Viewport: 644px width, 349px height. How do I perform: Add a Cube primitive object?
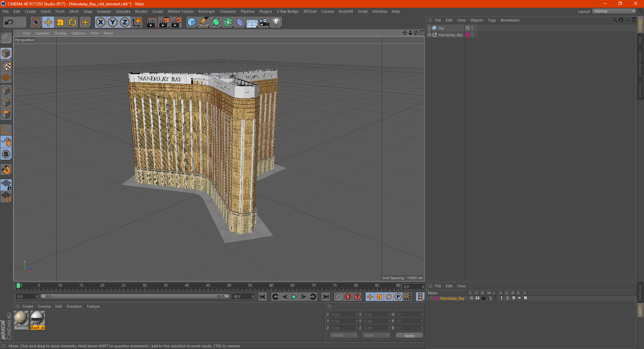click(192, 22)
